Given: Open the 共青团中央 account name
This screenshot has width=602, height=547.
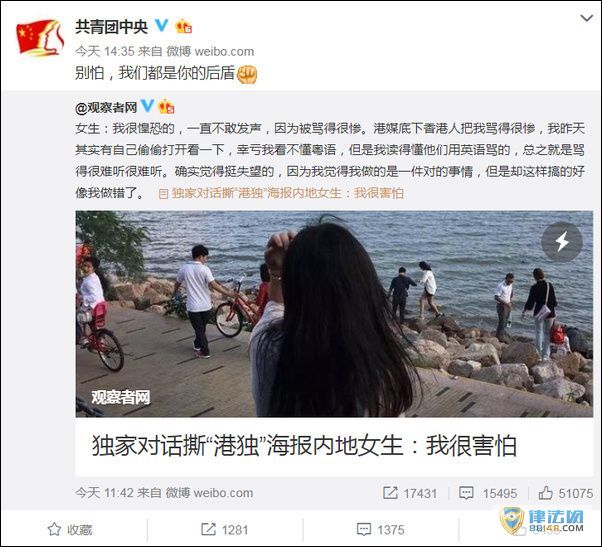Looking at the screenshot, I should [111, 27].
